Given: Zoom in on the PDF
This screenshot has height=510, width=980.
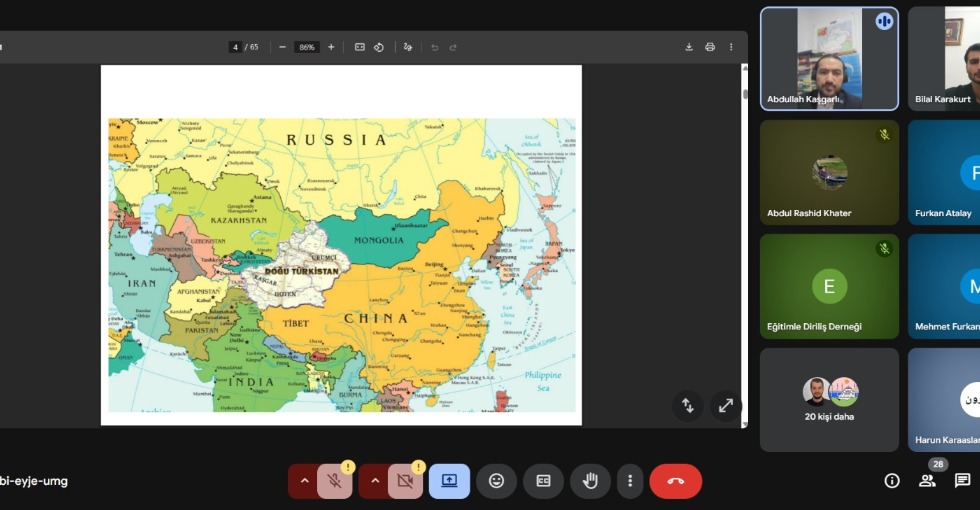Looking at the screenshot, I should pyautogui.click(x=331, y=47).
